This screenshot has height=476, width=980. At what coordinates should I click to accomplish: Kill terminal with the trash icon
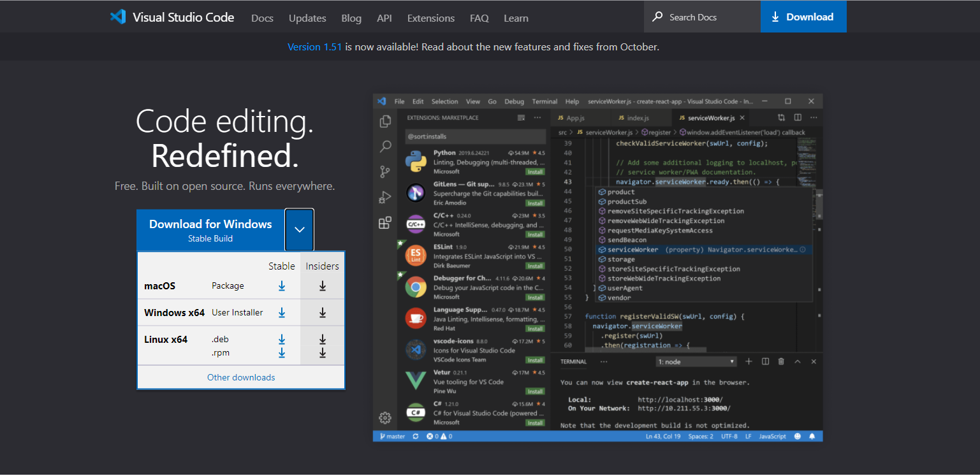click(x=781, y=362)
